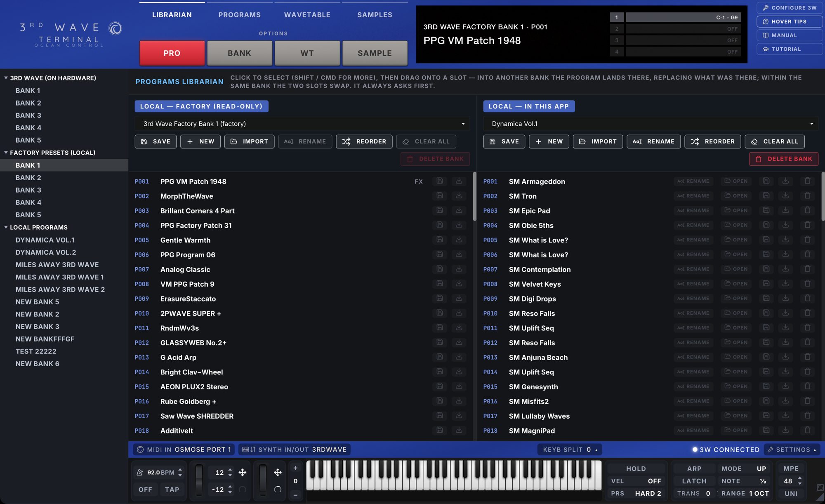Image resolution: width=825 pixels, height=504 pixels.
Task: Switch to the PROGRAMS tab
Action: (x=240, y=15)
